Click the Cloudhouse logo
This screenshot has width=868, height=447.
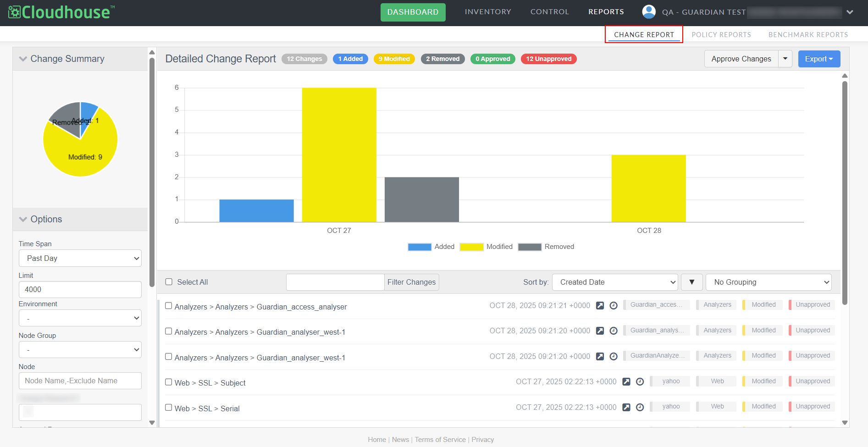coord(61,12)
